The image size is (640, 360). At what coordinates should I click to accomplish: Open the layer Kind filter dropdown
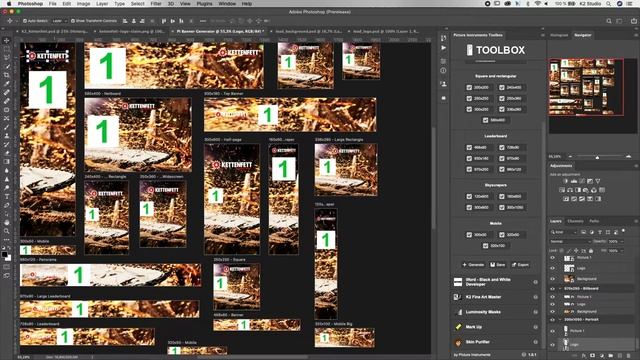[x=564, y=232]
